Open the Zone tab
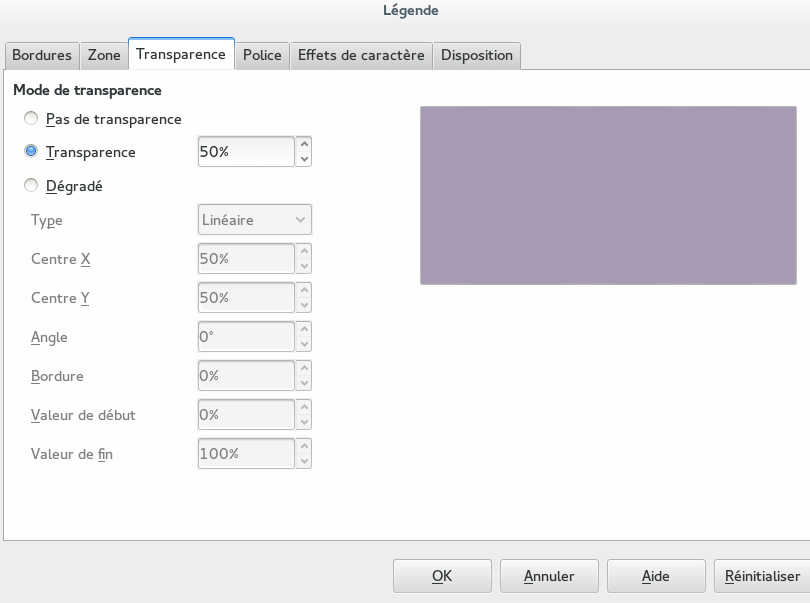The height and width of the screenshot is (603, 810). tap(104, 55)
